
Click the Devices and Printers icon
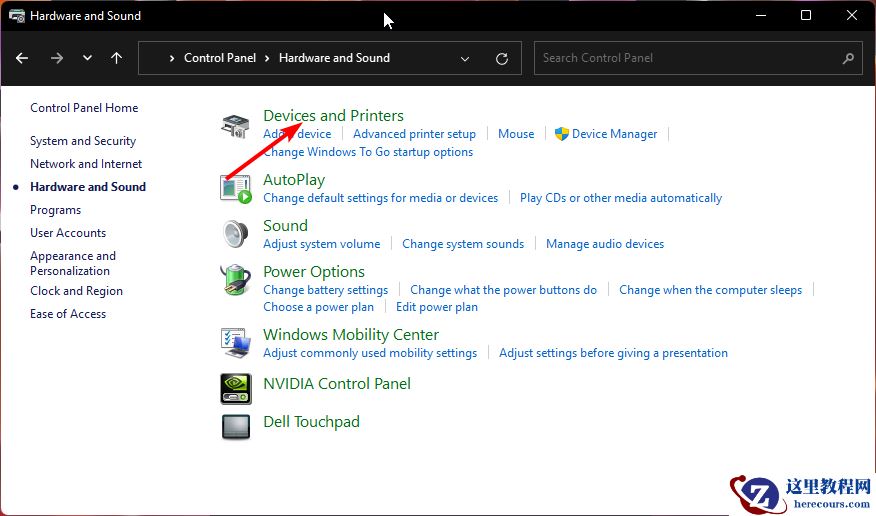pyautogui.click(x=235, y=126)
